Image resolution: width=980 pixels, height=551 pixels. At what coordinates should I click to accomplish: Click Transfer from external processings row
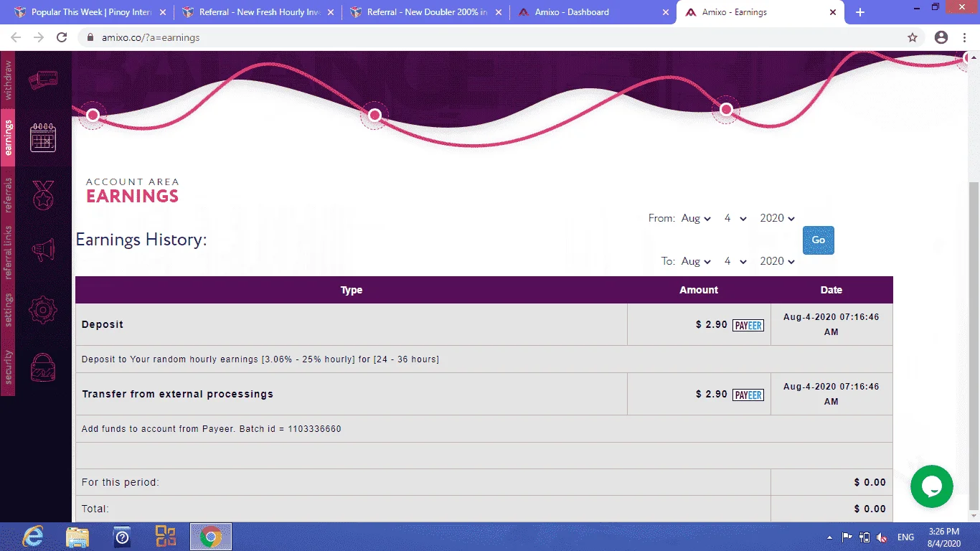tap(177, 394)
